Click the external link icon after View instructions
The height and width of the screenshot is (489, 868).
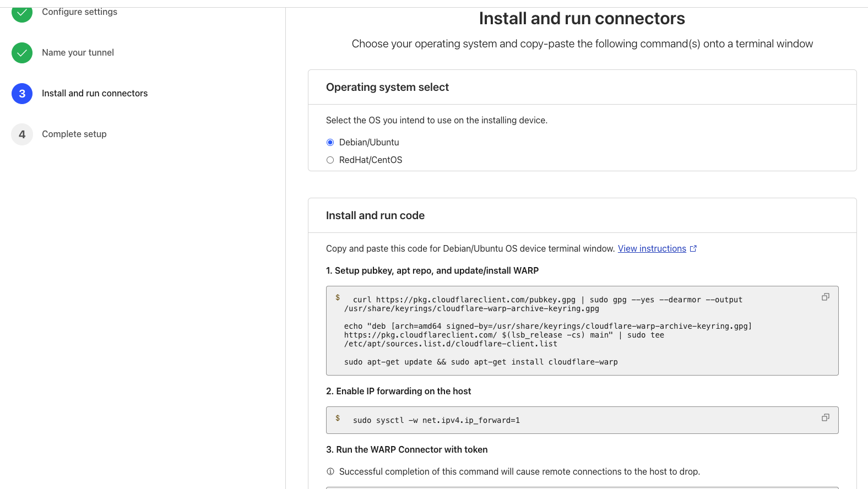693,249
